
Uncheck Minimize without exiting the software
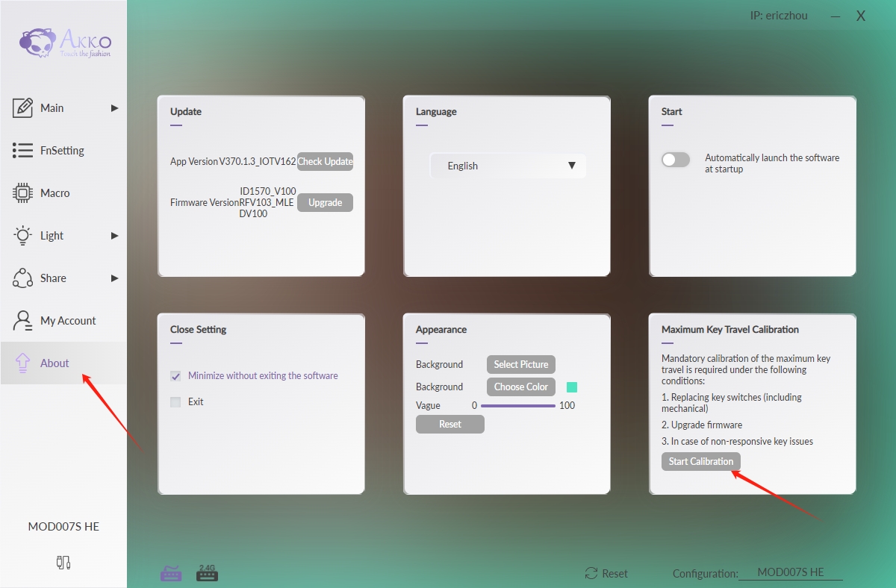[x=175, y=376]
